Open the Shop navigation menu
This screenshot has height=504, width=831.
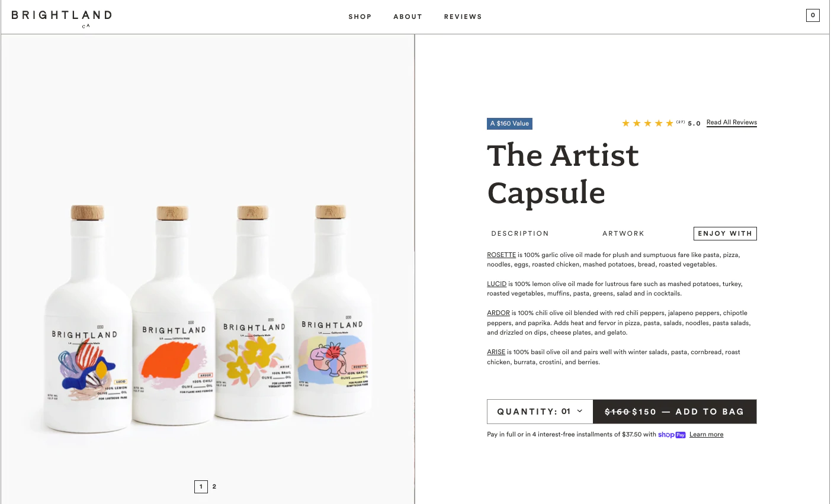(x=360, y=17)
